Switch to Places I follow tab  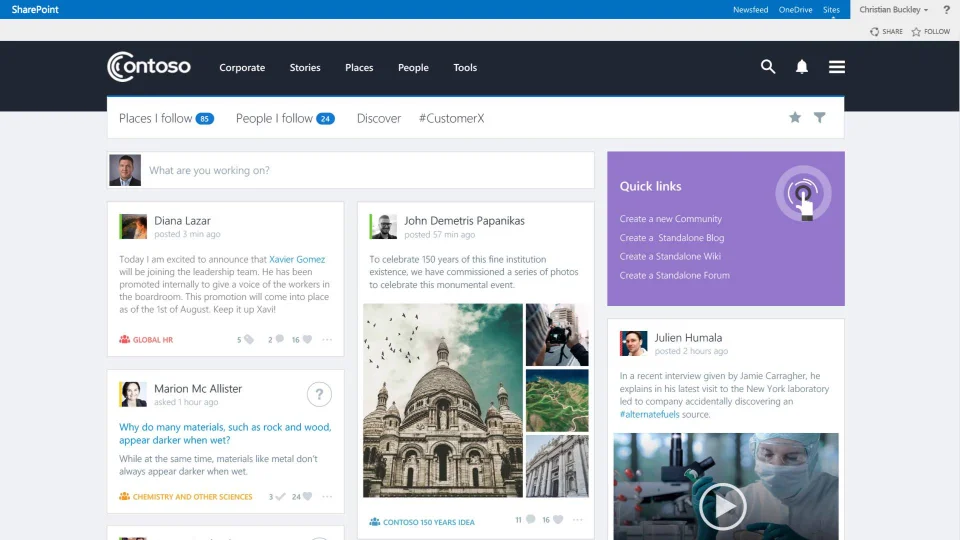click(x=166, y=118)
